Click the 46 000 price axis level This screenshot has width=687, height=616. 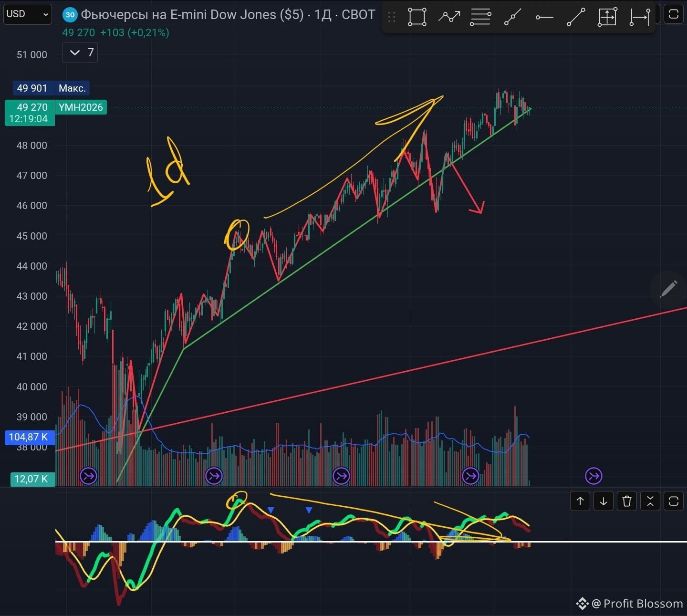pyautogui.click(x=32, y=206)
